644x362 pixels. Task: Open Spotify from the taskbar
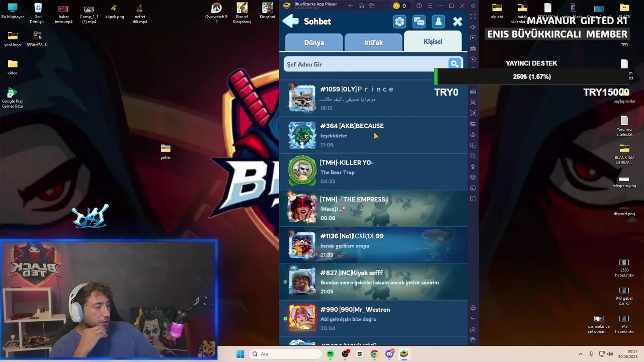pyautogui.click(x=330, y=354)
